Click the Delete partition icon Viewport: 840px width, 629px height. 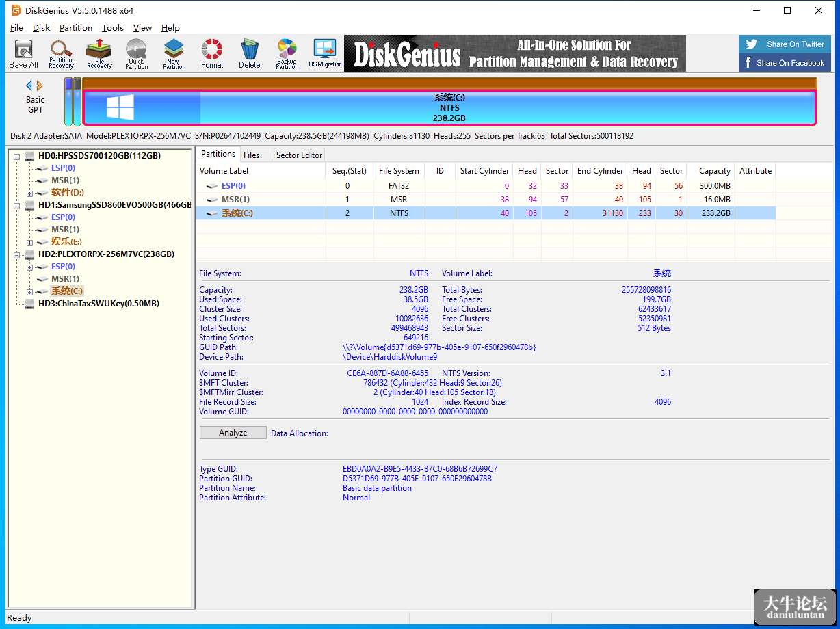[250, 54]
